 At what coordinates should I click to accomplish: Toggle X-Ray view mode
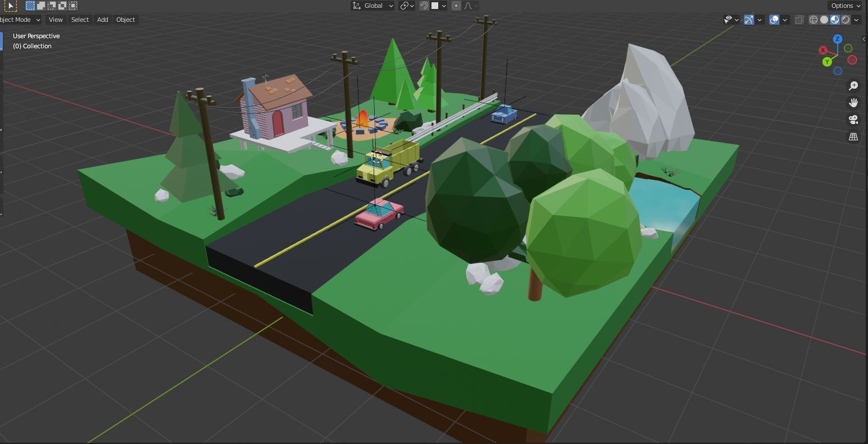[x=799, y=20]
